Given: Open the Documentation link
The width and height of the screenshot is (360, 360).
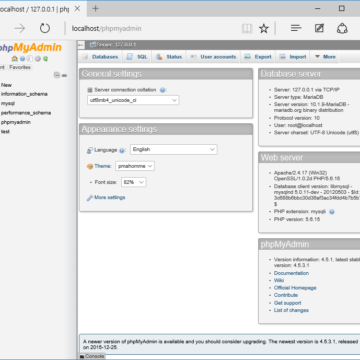Looking at the screenshot, I should click(291, 273).
